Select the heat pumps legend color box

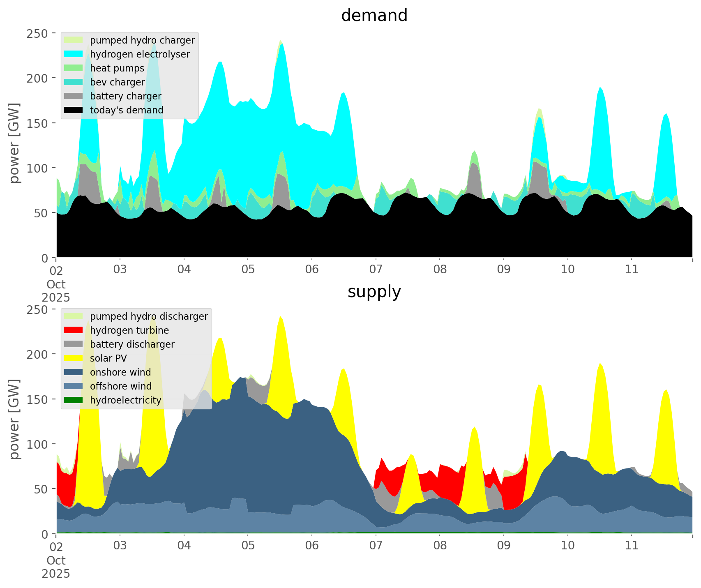(74, 68)
